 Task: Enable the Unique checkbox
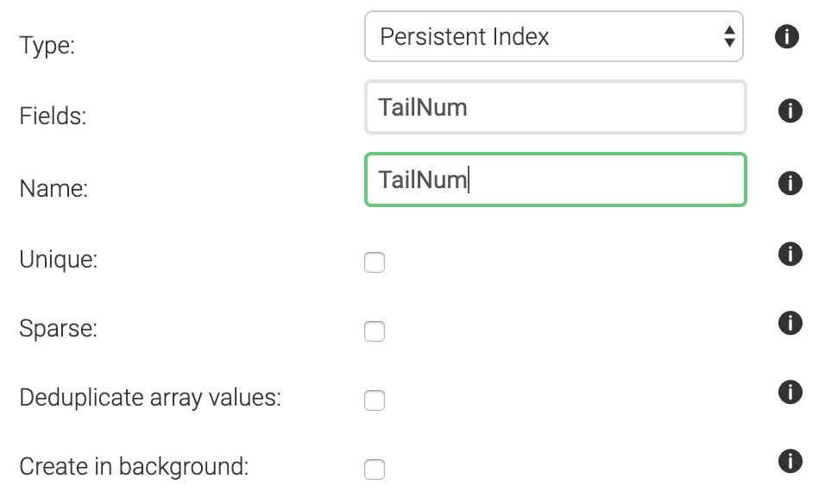[375, 262]
